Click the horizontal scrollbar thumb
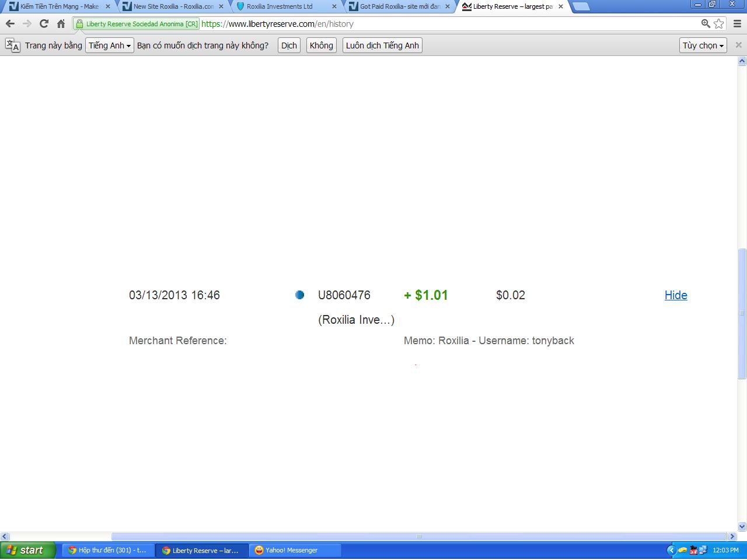747x560 pixels. pos(418,536)
